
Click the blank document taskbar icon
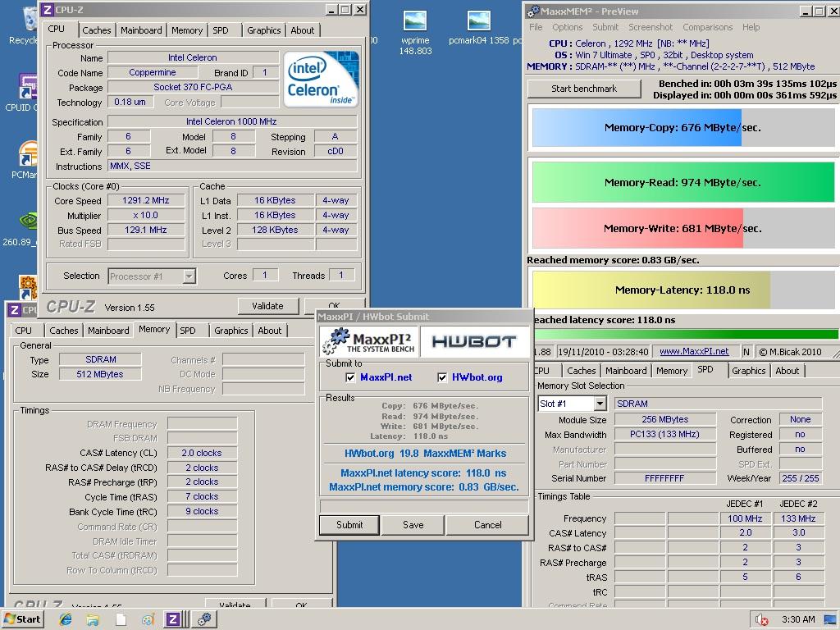click(x=121, y=619)
